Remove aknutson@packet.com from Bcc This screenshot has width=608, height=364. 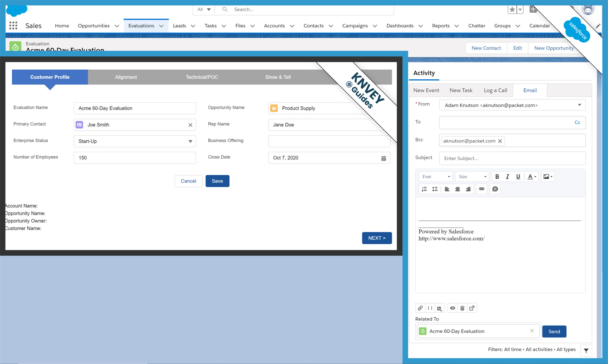pyautogui.click(x=500, y=141)
